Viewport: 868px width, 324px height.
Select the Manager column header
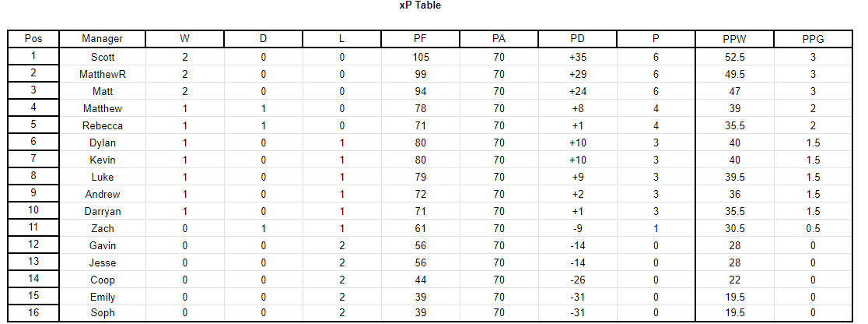[x=103, y=39]
